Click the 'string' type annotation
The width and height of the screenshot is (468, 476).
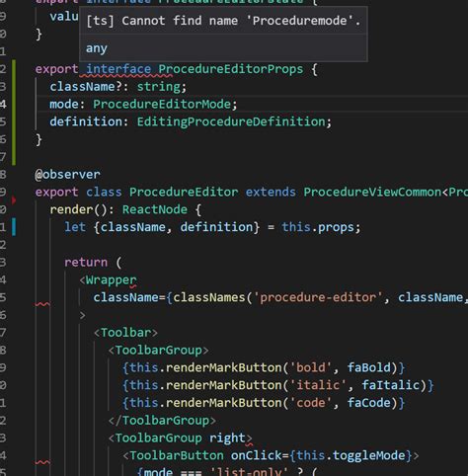coord(159,87)
